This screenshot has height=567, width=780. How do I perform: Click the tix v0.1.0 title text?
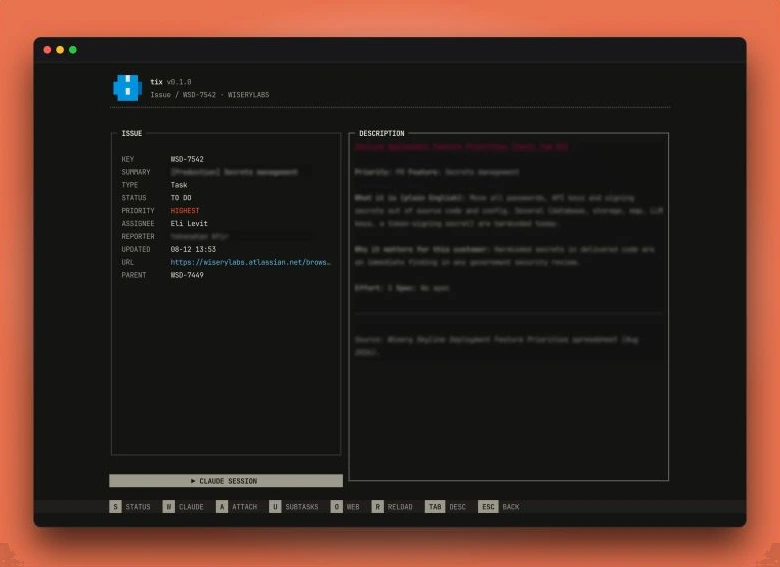click(x=171, y=82)
